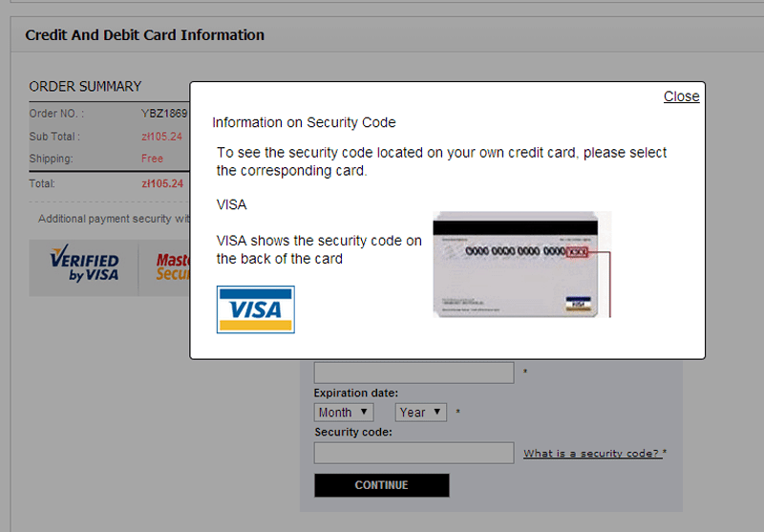The height and width of the screenshot is (532, 764).
Task: Click the Verified by VISA logo
Action: (84, 264)
